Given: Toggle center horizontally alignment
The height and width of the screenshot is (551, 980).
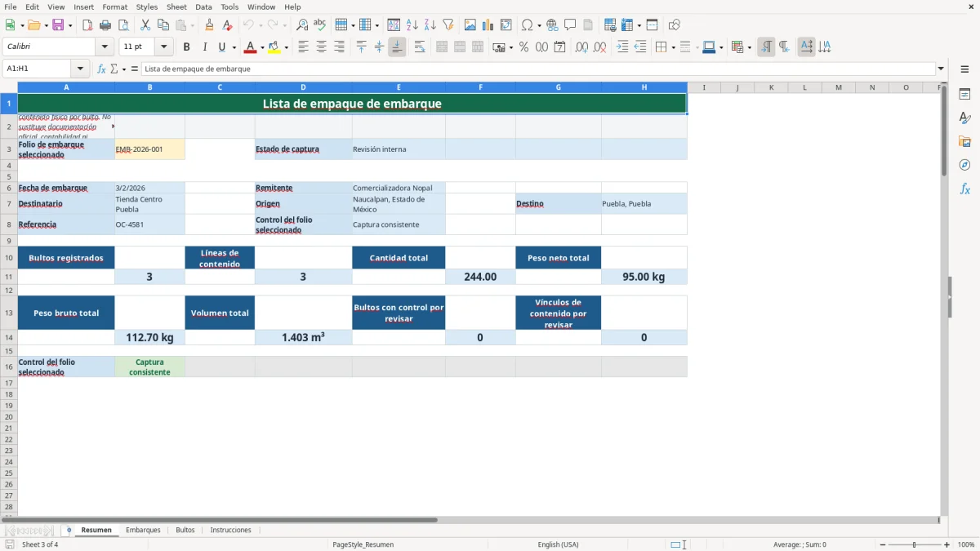Looking at the screenshot, I should coord(321,47).
